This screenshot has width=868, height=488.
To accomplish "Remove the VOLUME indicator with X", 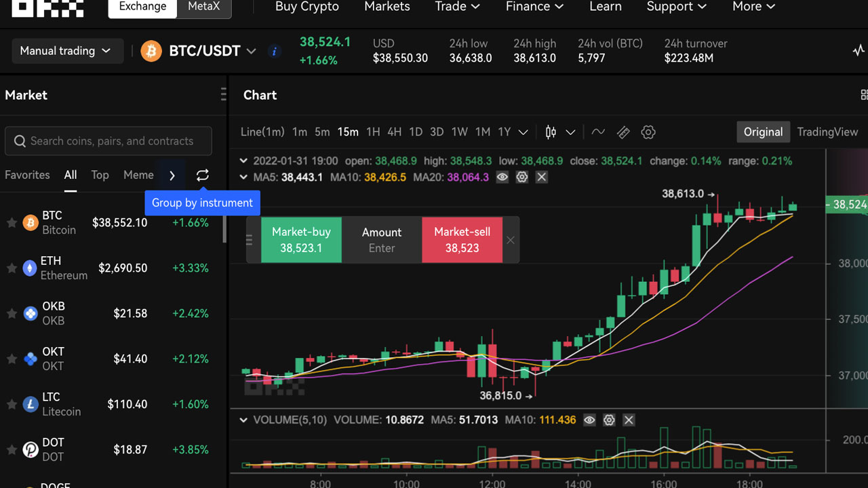I will pos(629,420).
